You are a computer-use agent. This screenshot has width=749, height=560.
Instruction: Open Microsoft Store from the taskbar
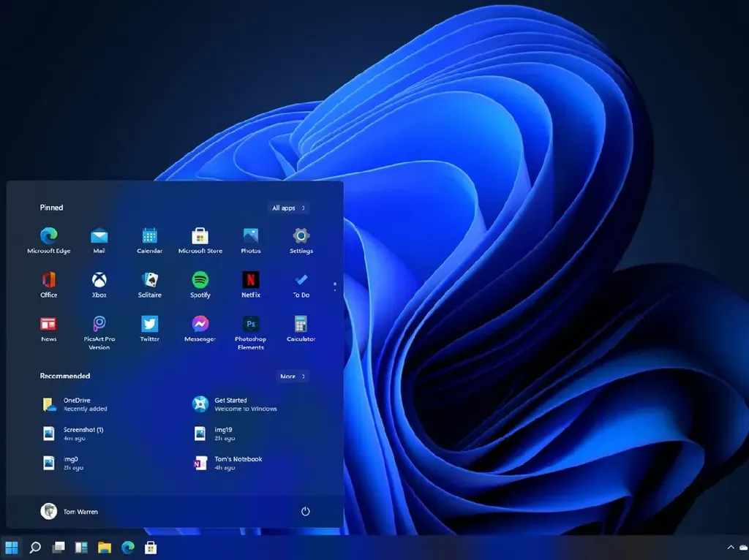(x=151, y=547)
